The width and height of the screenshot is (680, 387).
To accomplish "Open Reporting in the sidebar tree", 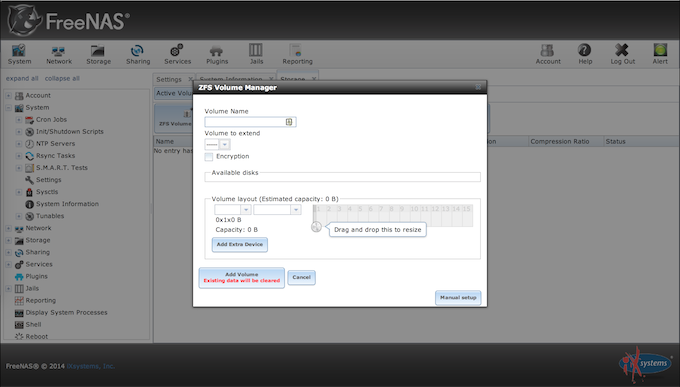I will [x=40, y=300].
